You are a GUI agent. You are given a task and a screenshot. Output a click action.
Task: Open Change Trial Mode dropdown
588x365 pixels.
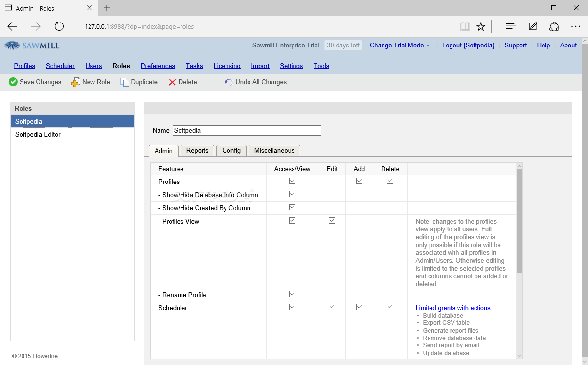point(400,46)
